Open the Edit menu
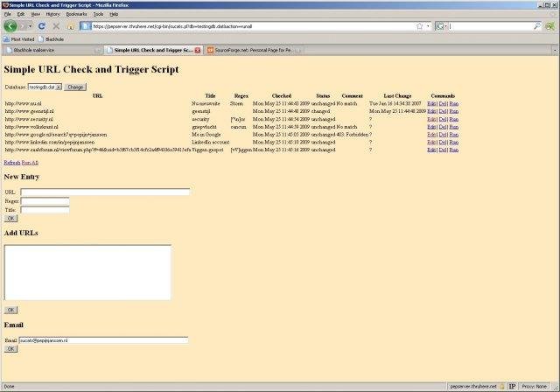Screen dimensions: 560x392 [21, 14]
